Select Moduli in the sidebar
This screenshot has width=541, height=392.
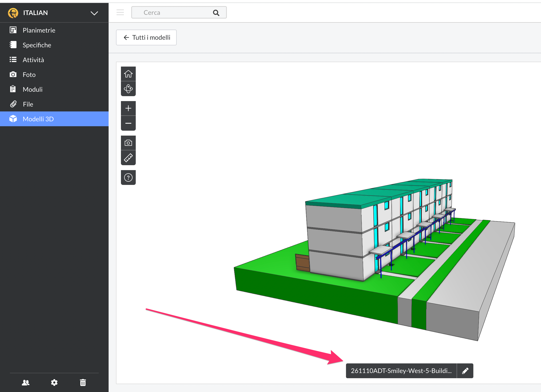pyautogui.click(x=54, y=89)
